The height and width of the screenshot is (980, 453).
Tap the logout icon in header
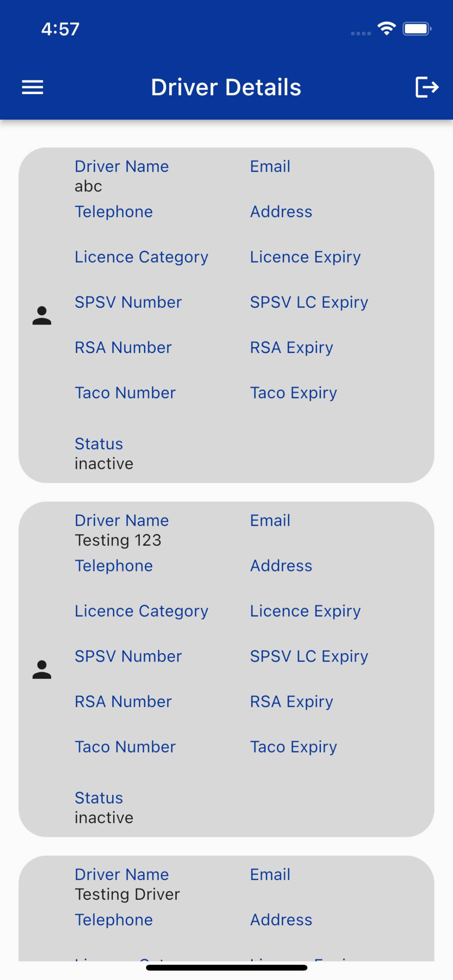[x=427, y=87]
